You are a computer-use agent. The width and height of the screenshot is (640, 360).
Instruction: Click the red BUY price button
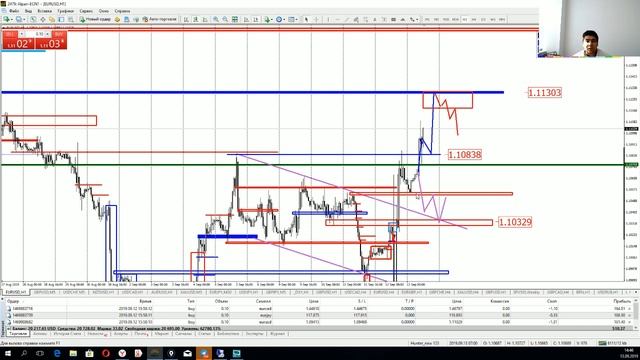51,43
